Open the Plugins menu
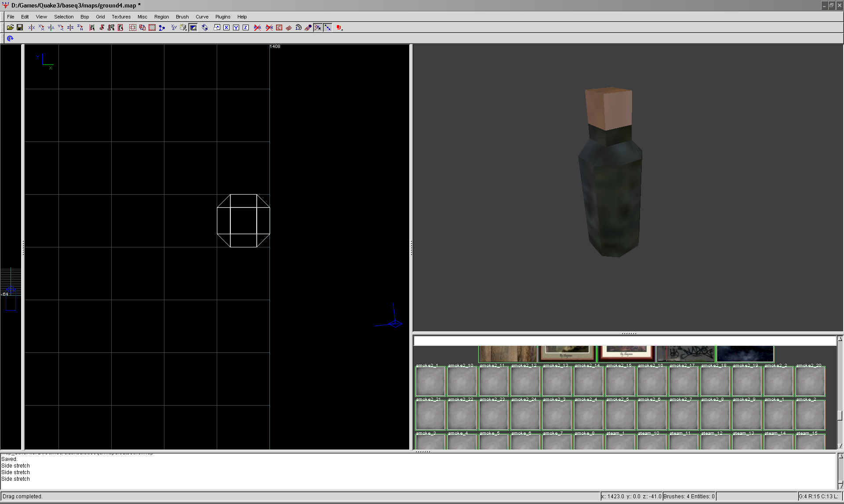This screenshot has width=844, height=504. tap(222, 17)
